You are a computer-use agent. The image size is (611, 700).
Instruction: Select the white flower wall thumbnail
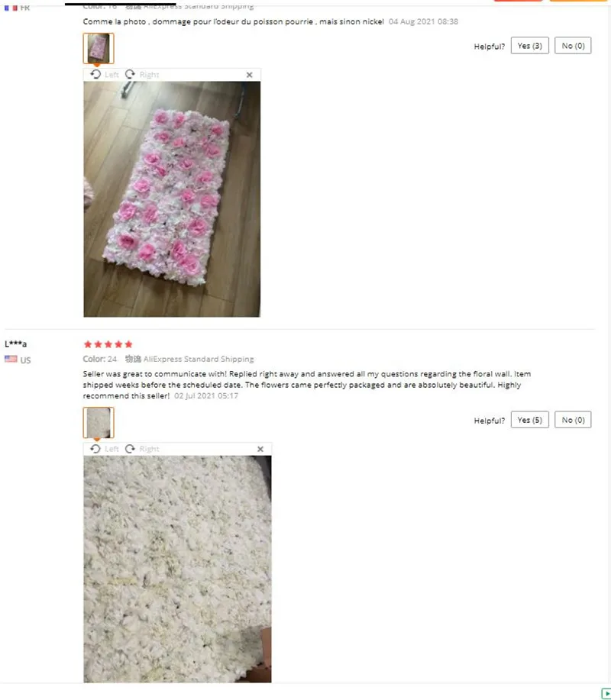[99, 422]
